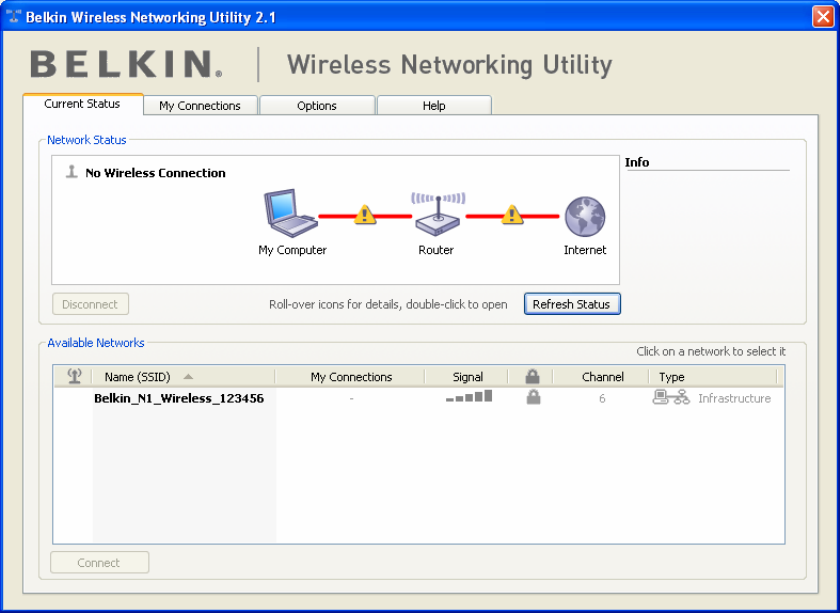Click the My Connections column header

351,377
